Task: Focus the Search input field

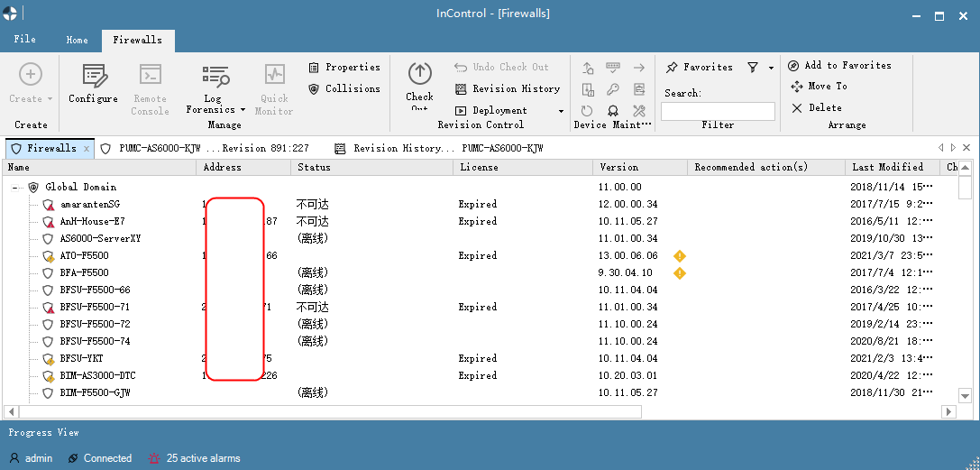Action: coord(718,111)
